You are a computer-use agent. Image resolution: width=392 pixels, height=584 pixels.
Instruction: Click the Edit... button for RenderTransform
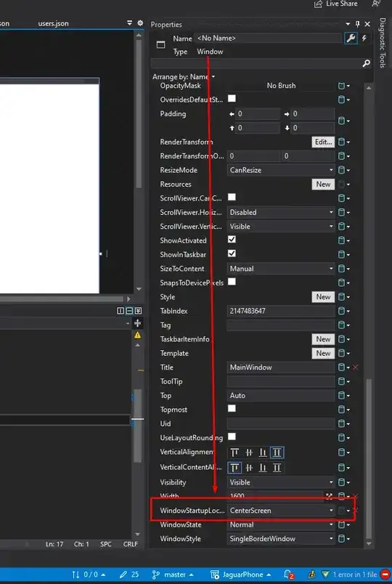point(323,142)
